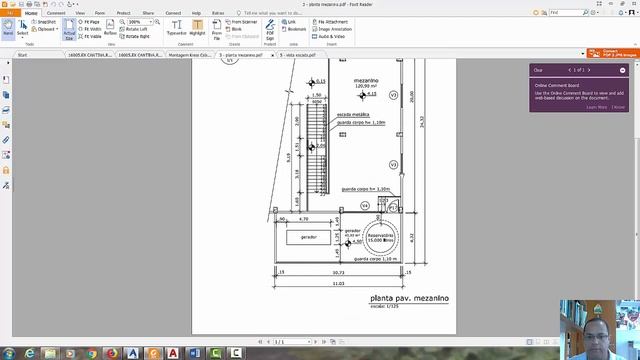Add a Bookmark
The width and height of the screenshot is (640, 360).
click(x=294, y=29)
